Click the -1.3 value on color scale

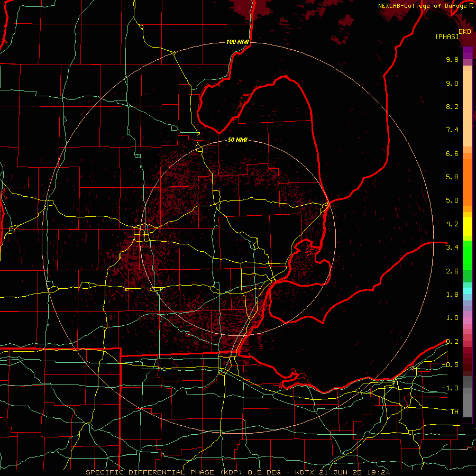450,388
